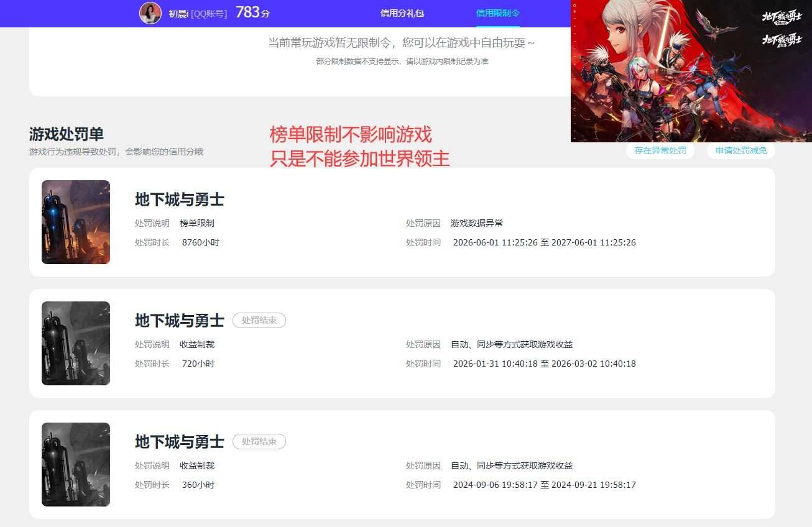Open the 地下城与勇士 banner artwork
Viewport: 812px width, 527px height.
[691, 71]
